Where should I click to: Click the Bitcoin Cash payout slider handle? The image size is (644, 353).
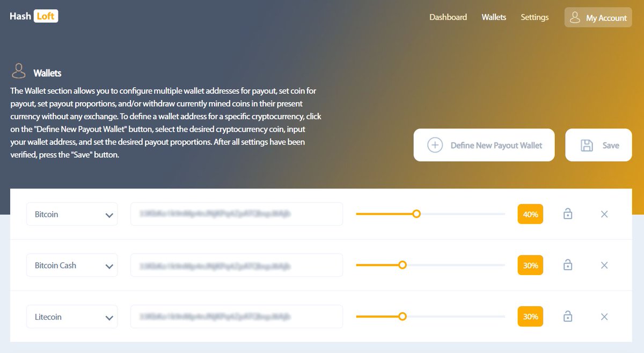[402, 265]
